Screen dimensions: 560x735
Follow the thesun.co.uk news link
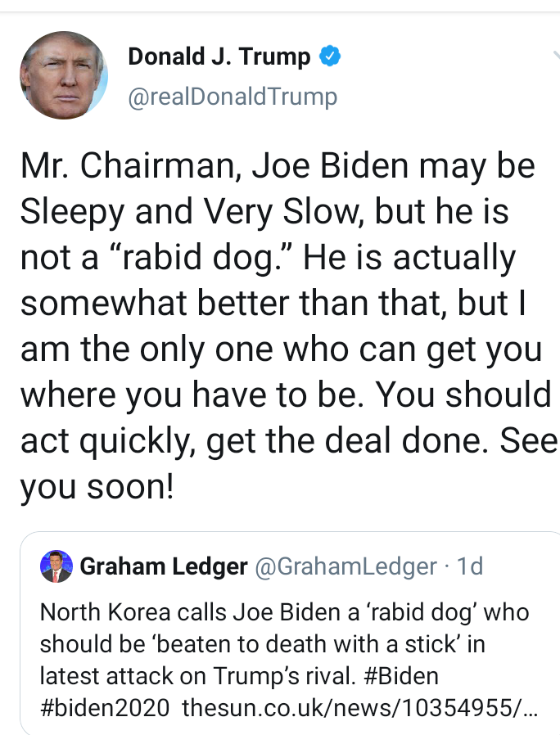coord(359,708)
